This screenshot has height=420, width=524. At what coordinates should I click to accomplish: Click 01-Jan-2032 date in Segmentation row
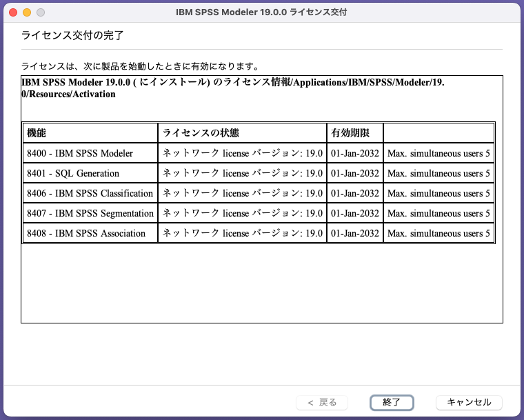click(x=355, y=213)
